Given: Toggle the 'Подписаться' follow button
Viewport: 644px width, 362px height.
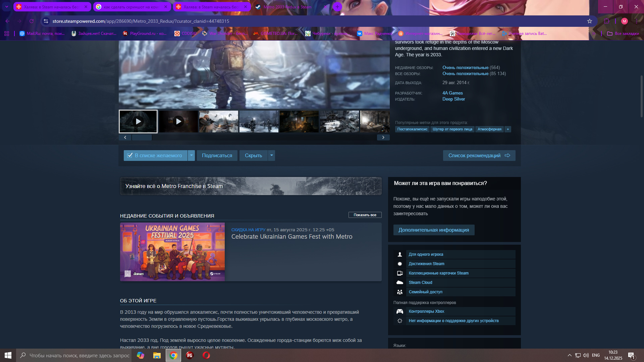Looking at the screenshot, I should (x=217, y=156).
